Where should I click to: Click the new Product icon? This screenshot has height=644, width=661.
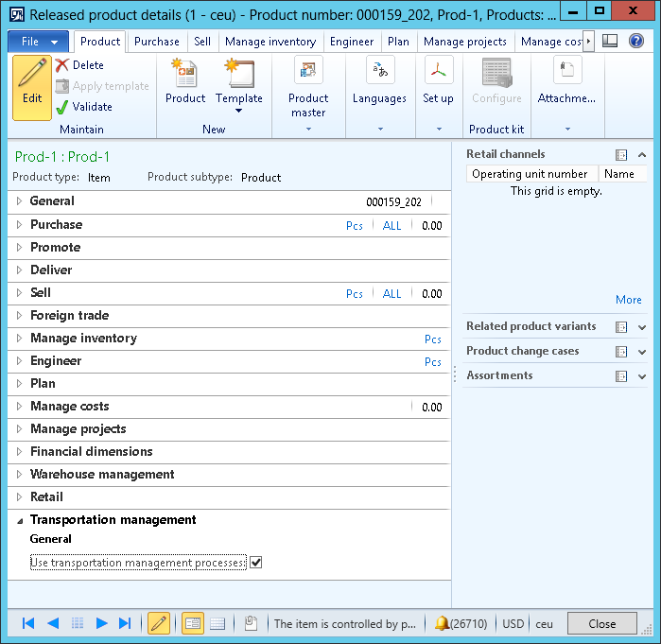click(x=185, y=74)
